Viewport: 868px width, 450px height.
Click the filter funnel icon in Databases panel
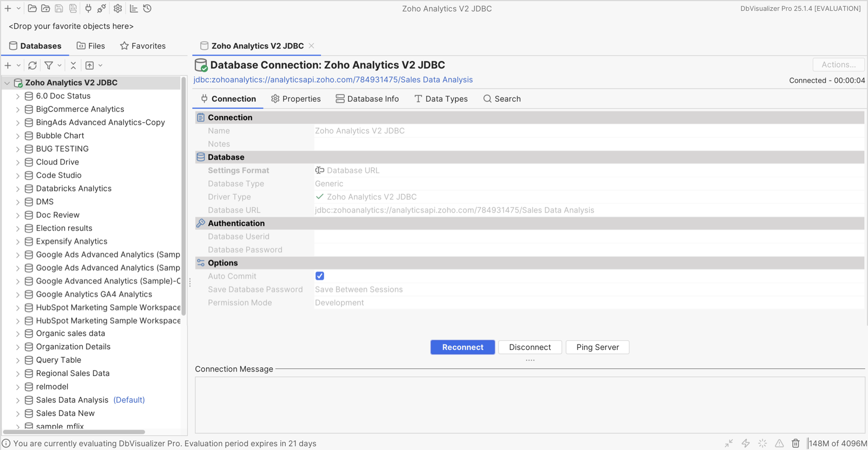point(49,65)
